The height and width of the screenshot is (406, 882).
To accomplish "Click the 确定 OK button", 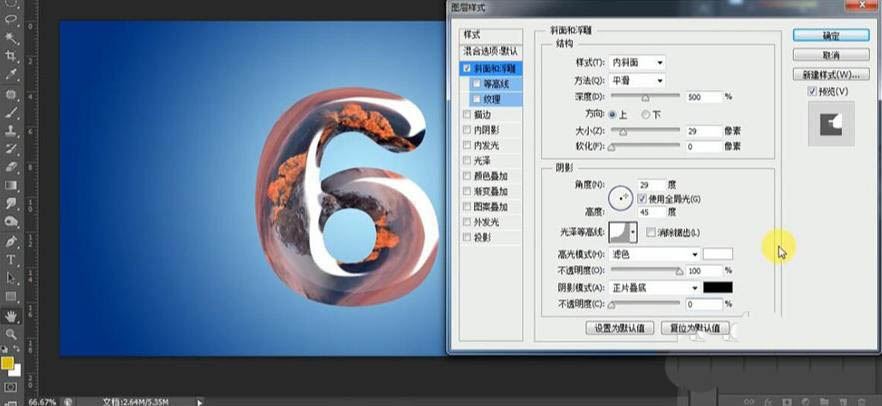I will [830, 35].
